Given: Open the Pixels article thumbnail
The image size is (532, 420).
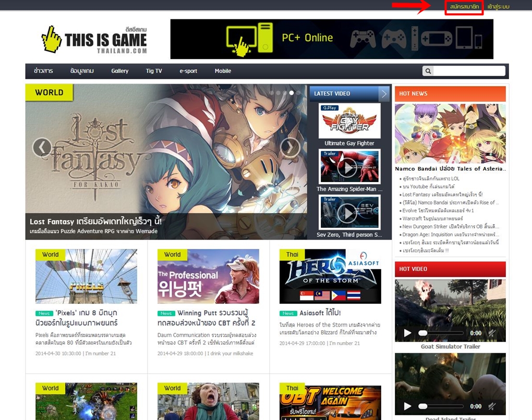Looking at the screenshot, I should (x=86, y=276).
